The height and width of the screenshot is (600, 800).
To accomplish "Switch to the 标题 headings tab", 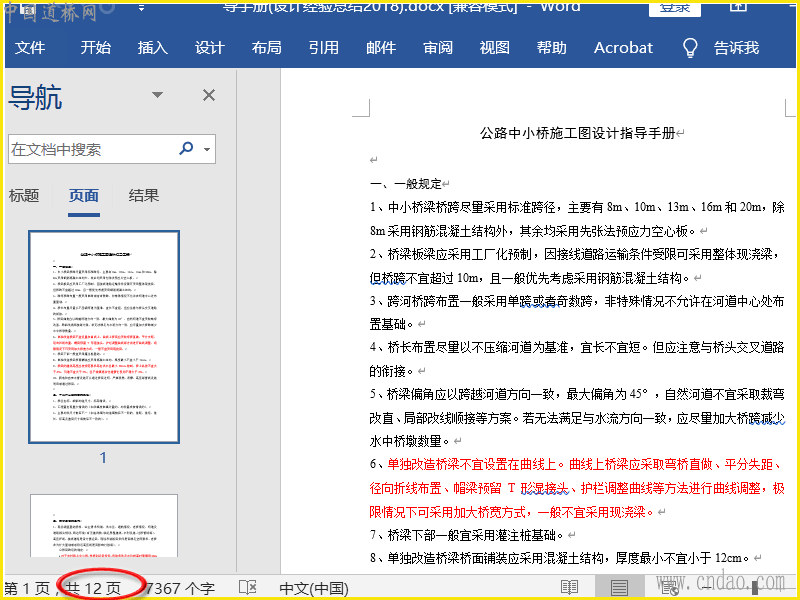I will (x=24, y=195).
